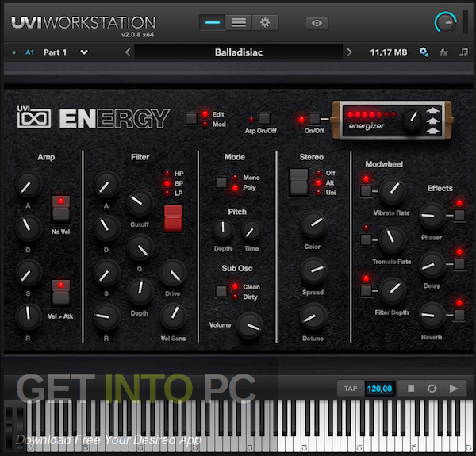Toggle the loop sync button
Image resolution: width=476 pixels, height=456 pixels.
coord(432,389)
